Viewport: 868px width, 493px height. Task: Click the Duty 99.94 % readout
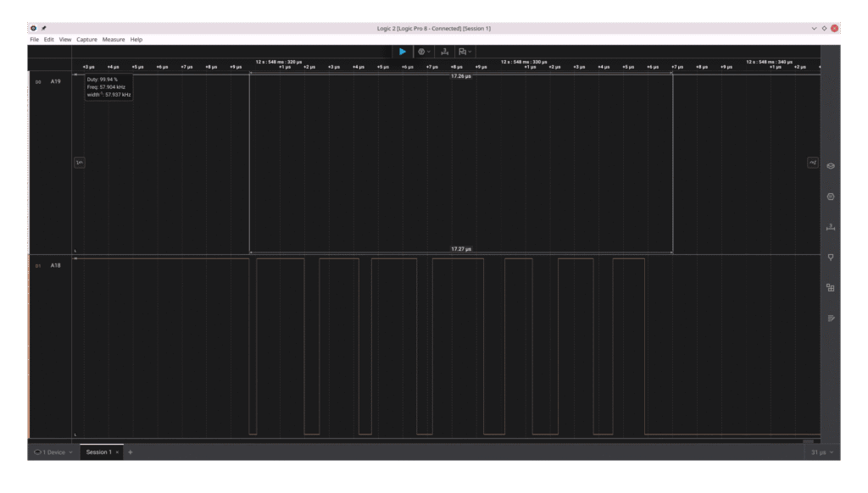(102, 80)
